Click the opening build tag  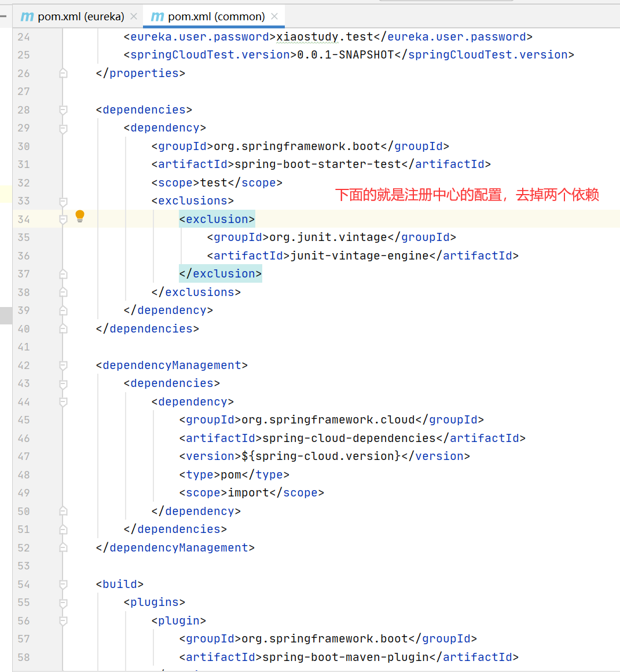(x=119, y=584)
